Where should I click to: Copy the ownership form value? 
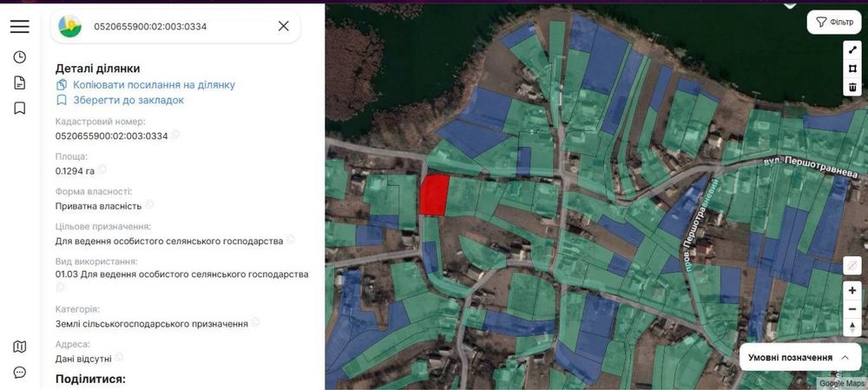click(x=149, y=204)
